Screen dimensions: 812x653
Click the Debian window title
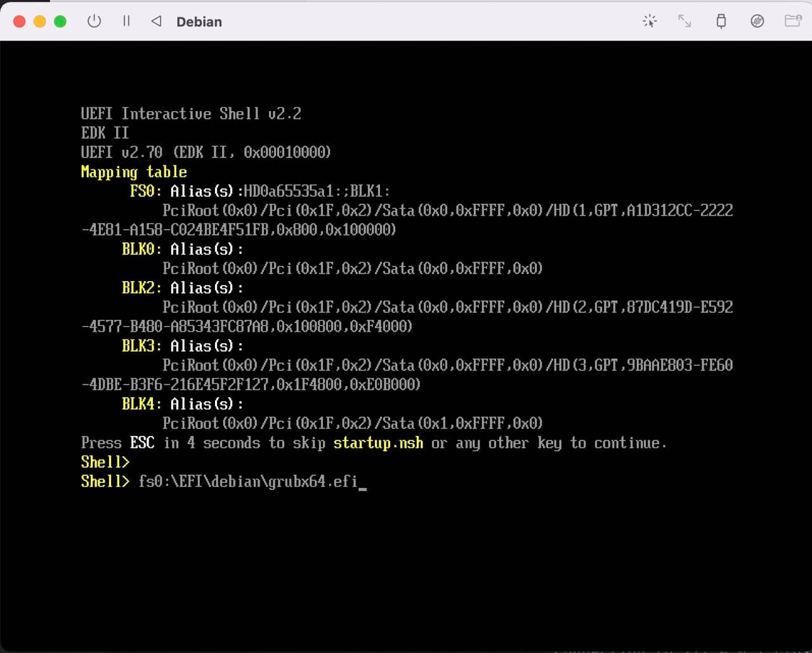tap(199, 22)
